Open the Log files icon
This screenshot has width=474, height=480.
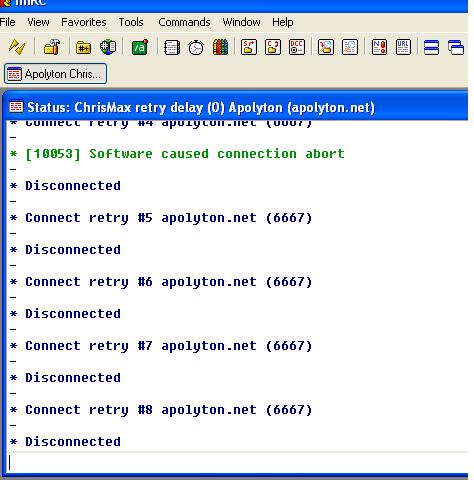point(350,47)
